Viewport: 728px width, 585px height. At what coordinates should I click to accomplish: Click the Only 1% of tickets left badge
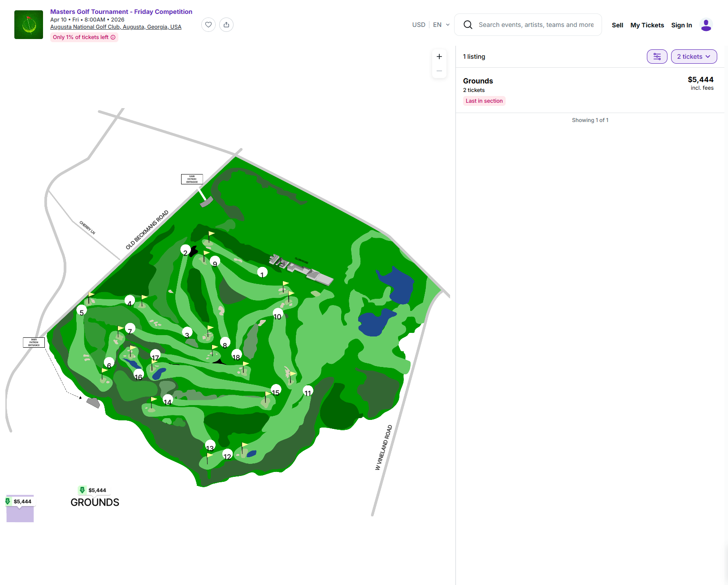point(84,37)
